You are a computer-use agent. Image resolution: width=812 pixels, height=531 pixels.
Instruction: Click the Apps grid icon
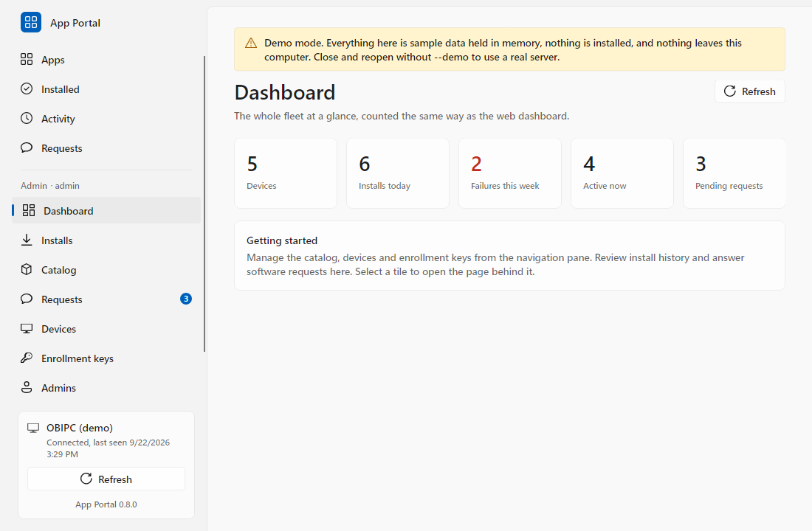coord(27,60)
